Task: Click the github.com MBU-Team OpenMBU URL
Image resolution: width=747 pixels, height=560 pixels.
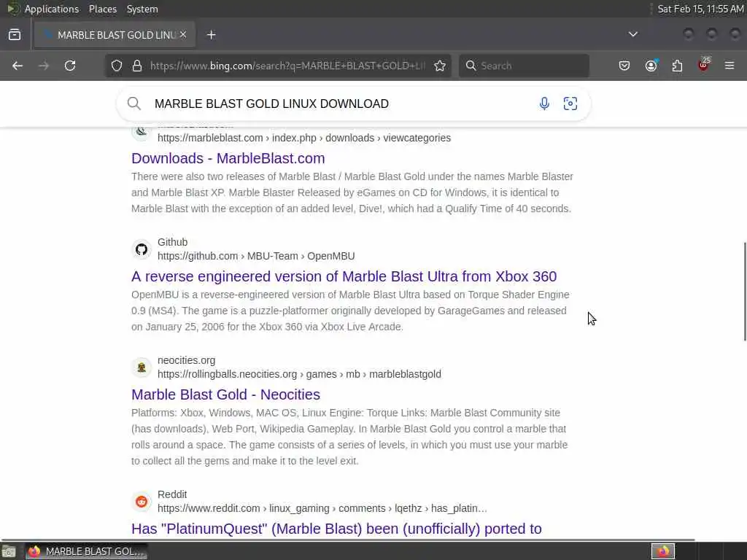Action: tap(256, 256)
